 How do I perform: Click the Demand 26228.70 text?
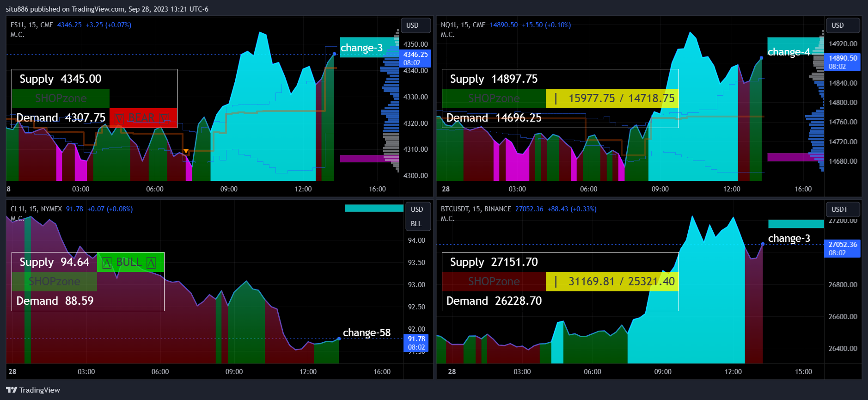click(x=494, y=301)
